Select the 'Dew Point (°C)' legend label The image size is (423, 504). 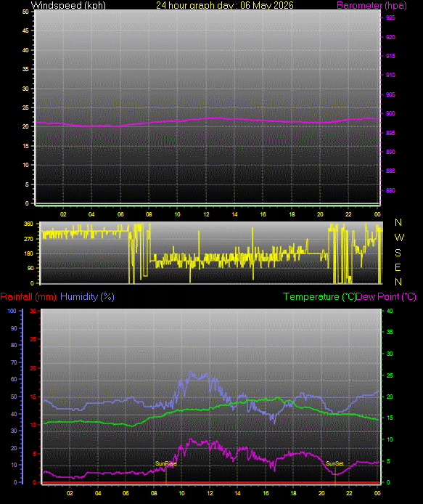coord(386,297)
